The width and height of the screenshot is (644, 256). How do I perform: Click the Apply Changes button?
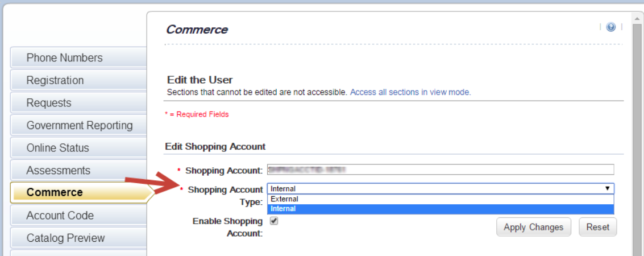[x=534, y=227]
